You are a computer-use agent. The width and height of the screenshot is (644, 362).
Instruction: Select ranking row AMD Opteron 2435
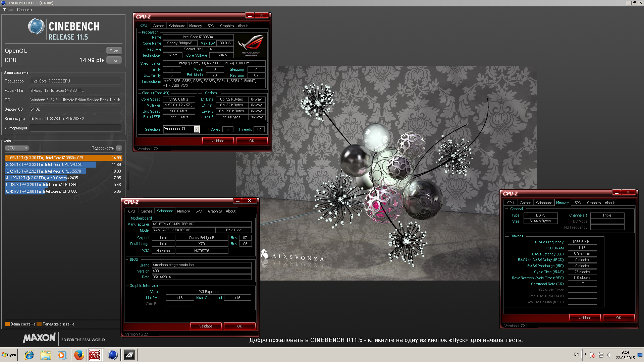pos(63,178)
